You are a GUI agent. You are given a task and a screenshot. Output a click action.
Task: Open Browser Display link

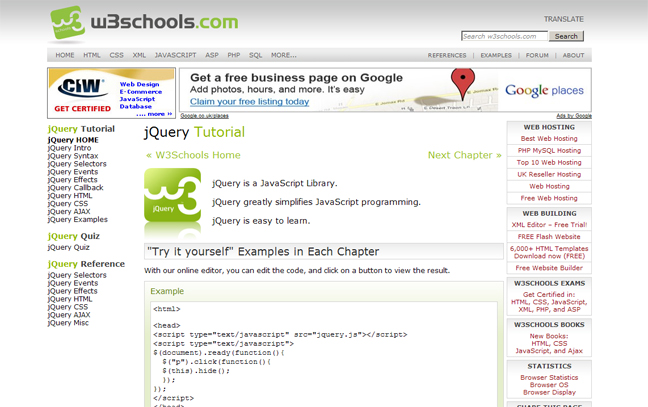click(x=549, y=392)
